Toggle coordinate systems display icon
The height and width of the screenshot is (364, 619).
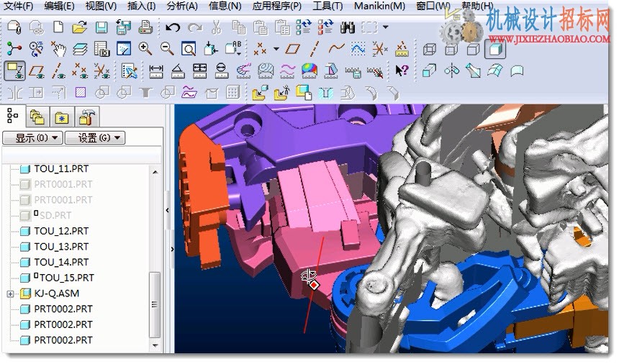(x=102, y=71)
